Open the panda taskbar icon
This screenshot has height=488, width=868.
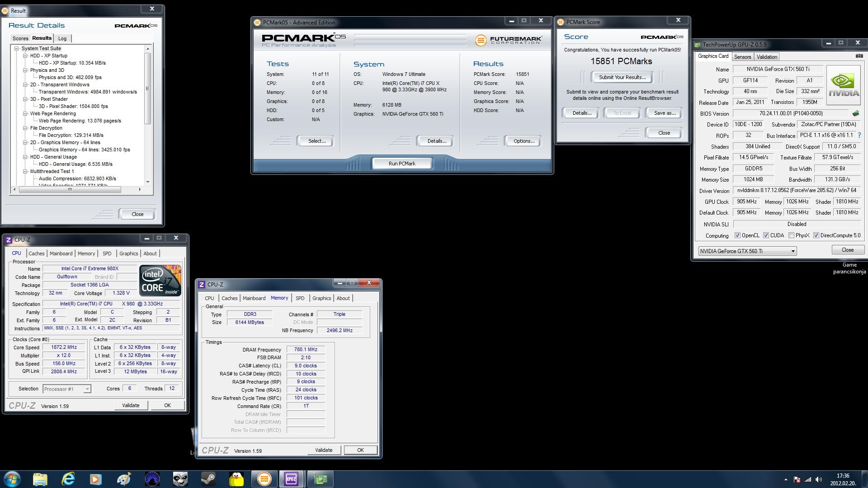180,479
